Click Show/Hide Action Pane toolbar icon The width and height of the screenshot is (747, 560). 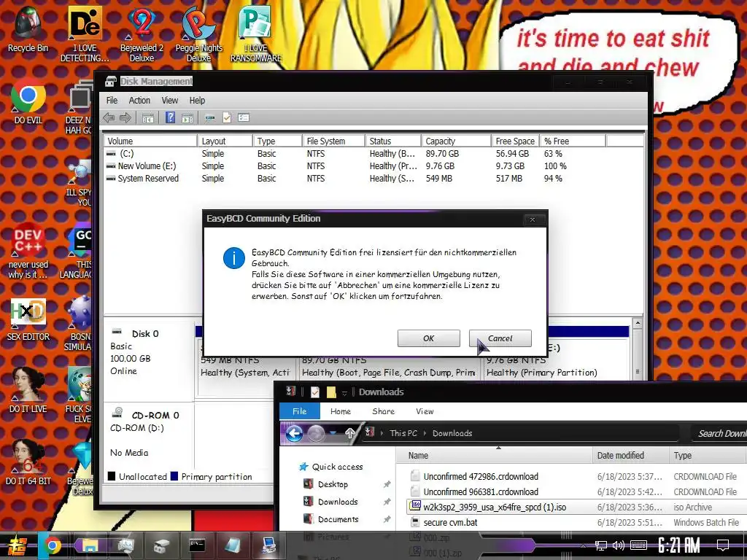pos(187,117)
